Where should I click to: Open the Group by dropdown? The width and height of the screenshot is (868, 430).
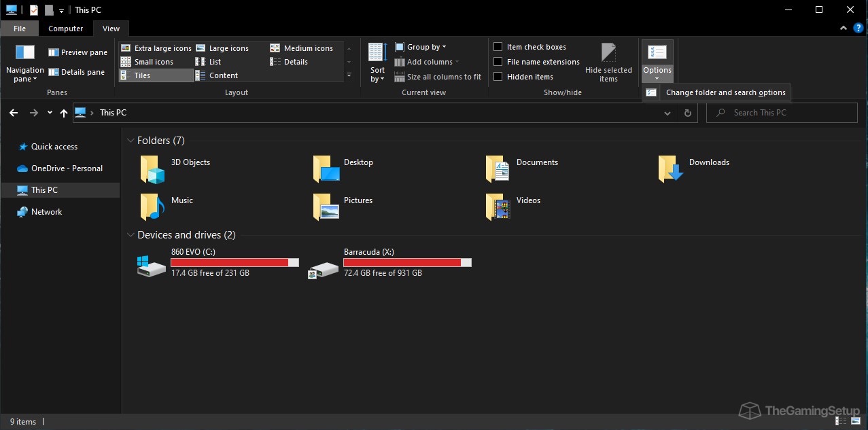[x=420, y=47]
